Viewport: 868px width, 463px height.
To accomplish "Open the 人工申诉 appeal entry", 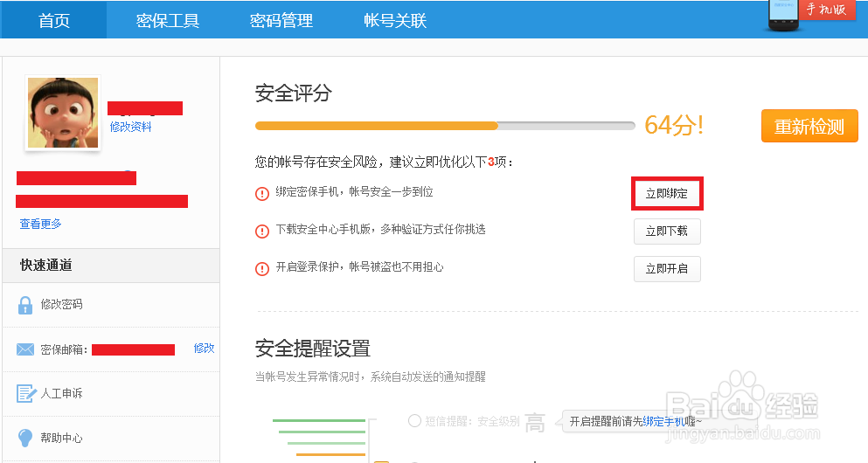I will pos(61,393).
